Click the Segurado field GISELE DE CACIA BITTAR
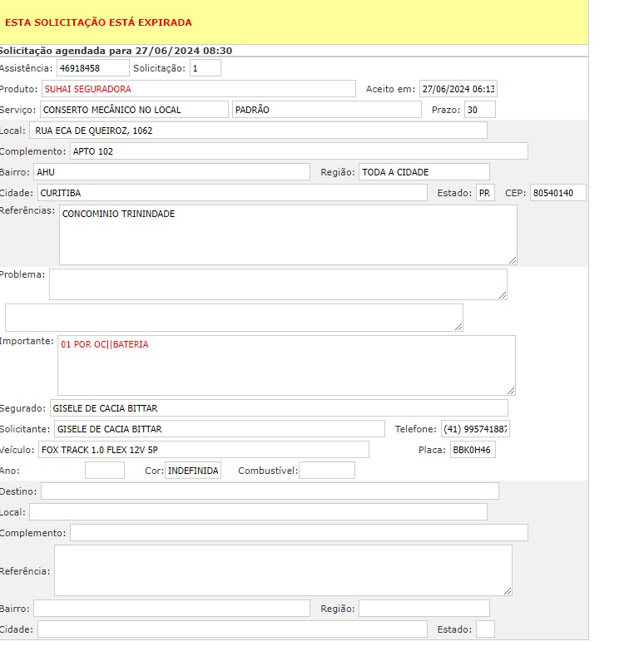The width and height of the screenshot is (644, 666). coord(279,408)
